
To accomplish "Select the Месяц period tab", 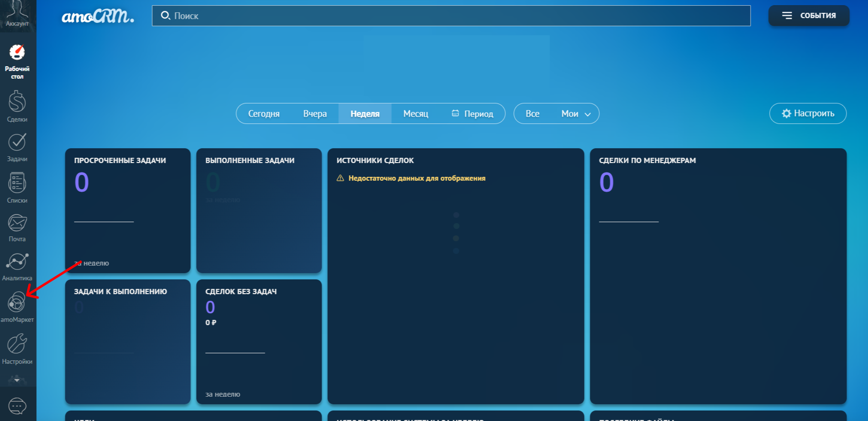I will 416,113.
